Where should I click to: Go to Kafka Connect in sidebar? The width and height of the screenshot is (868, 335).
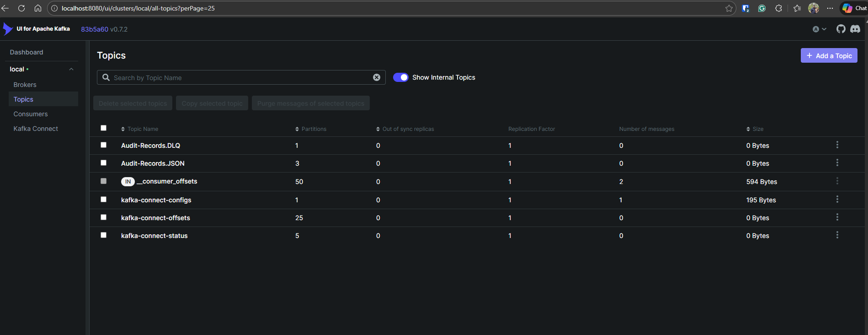pos(36,129)
